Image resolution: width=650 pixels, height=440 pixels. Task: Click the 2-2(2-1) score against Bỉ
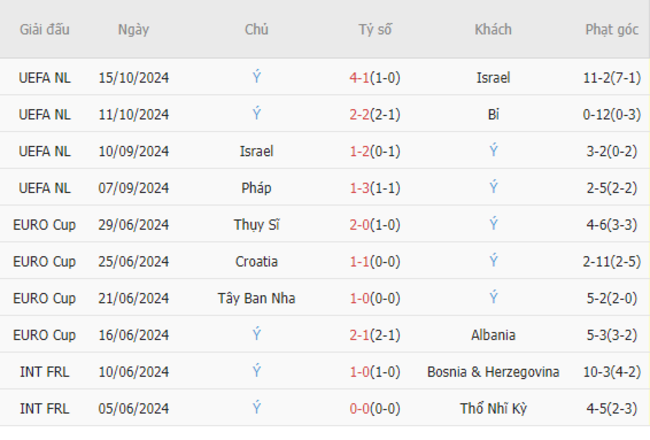(x=375, y=114)
